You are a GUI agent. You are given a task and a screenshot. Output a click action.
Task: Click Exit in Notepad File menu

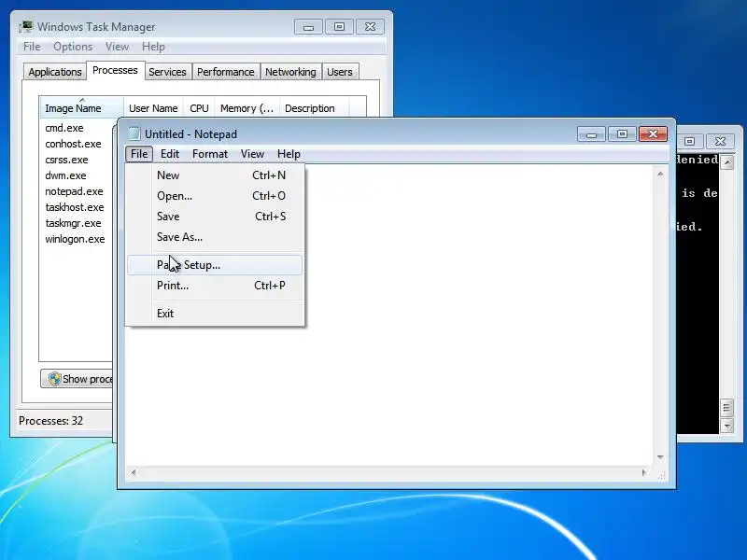coord(215,314)
